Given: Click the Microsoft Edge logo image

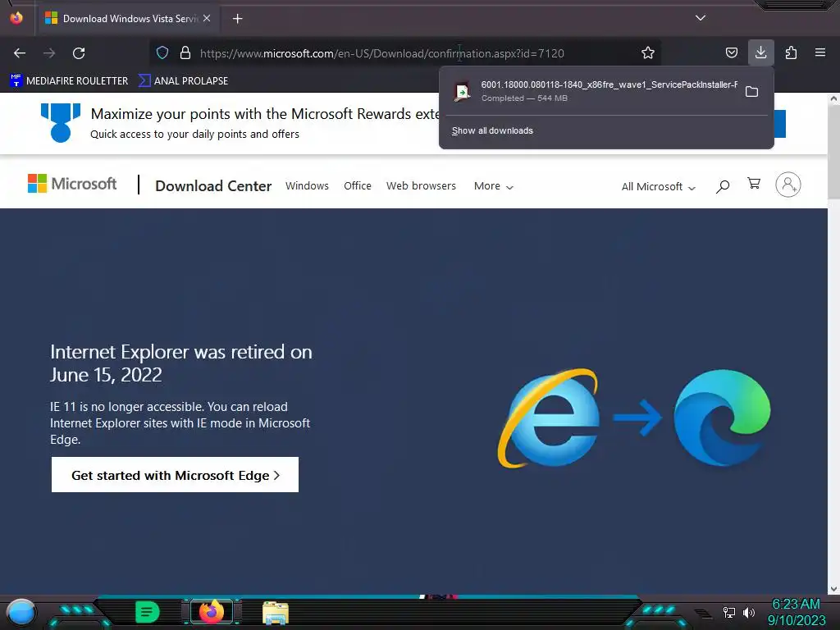Looking at the screenshot, I should pos(722,418).
